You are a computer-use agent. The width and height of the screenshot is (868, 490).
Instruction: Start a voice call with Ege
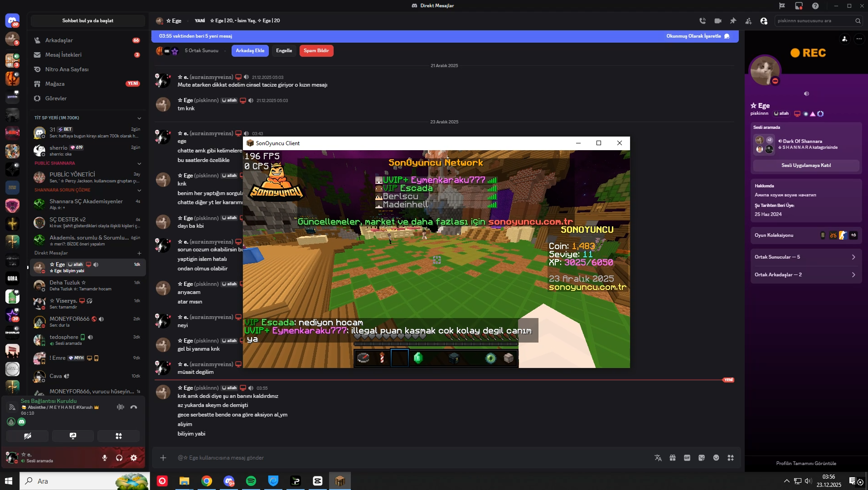[x=703, y=21]
